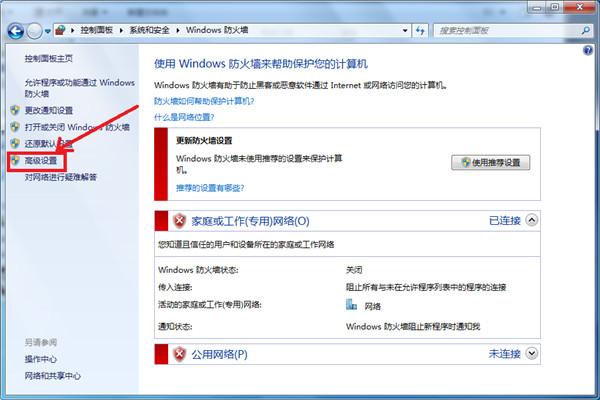Open 高级设置 link
Screen dimensions: 600x400
[x=41, y=161]
